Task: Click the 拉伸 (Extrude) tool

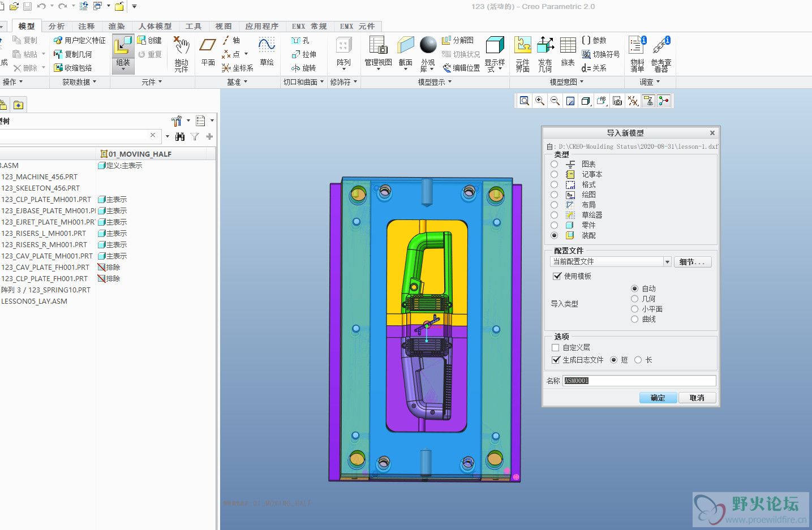Action: click(x=303, y=54)
